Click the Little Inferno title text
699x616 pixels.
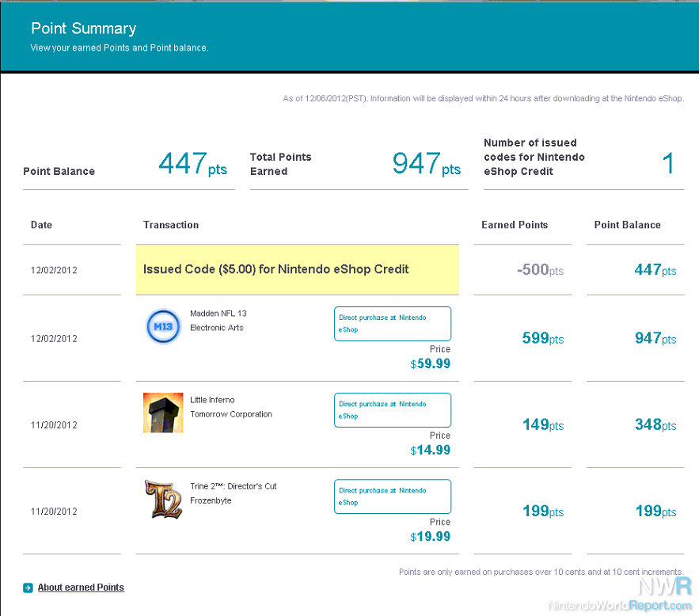pos(212,400)
